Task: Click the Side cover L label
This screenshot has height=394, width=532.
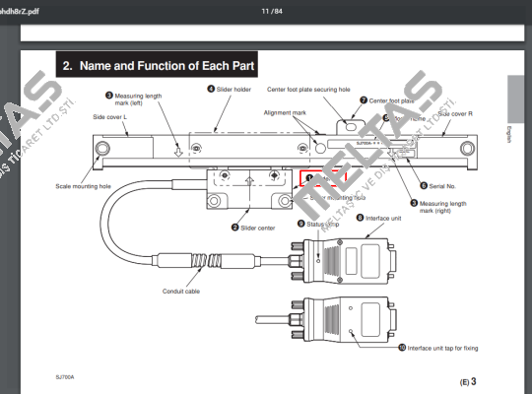Action: tap(110, 117)
